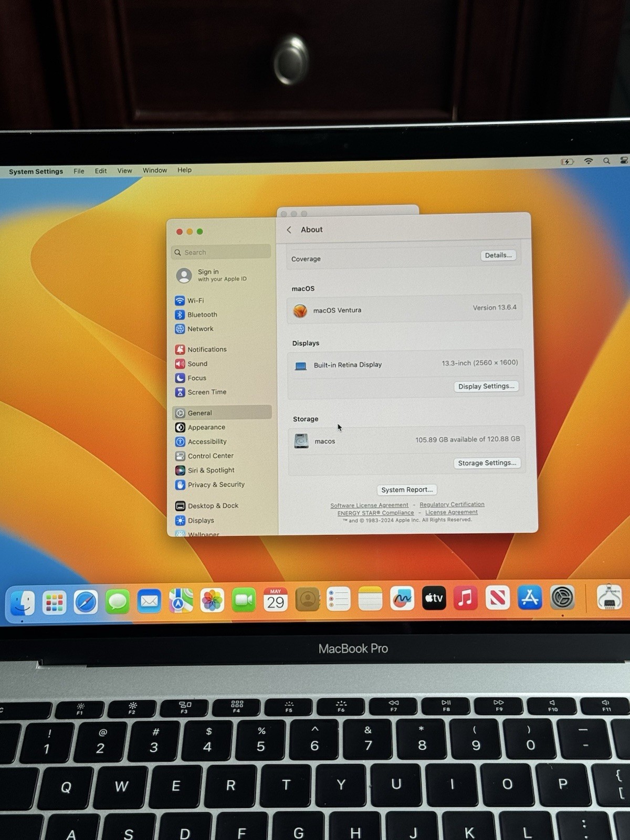Screen dimensions: 630x840
Task: Open the Window menu
Action: [155, 170]
